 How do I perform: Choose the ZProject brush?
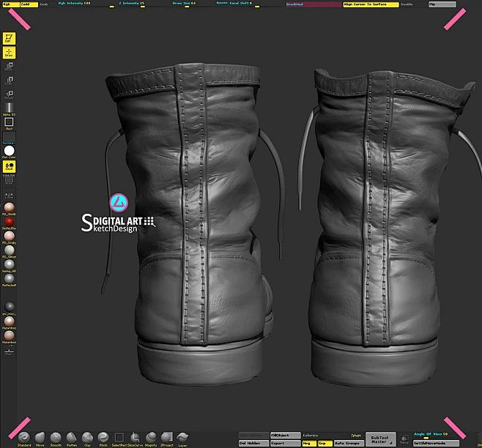166,437
